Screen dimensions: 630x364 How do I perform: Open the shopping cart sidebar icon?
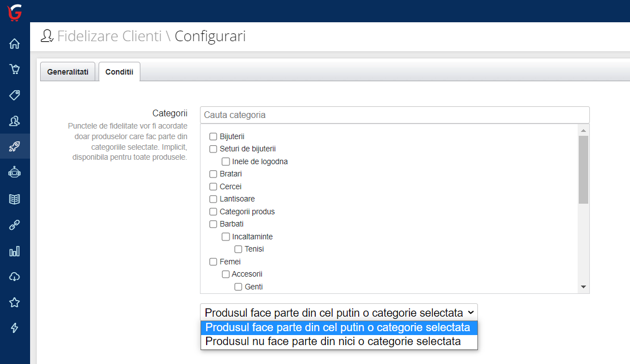[x=14, y=69]
